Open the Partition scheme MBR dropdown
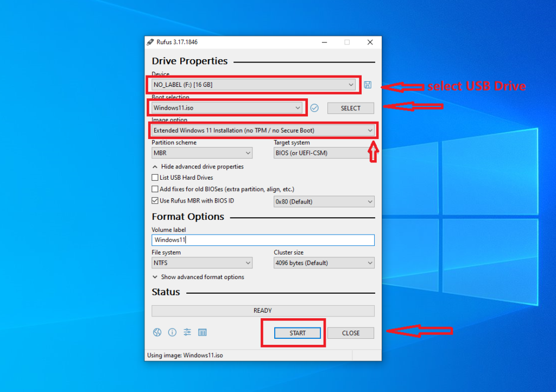The width and height of the screenshot is (556, 392). click(x=201, y=153)
